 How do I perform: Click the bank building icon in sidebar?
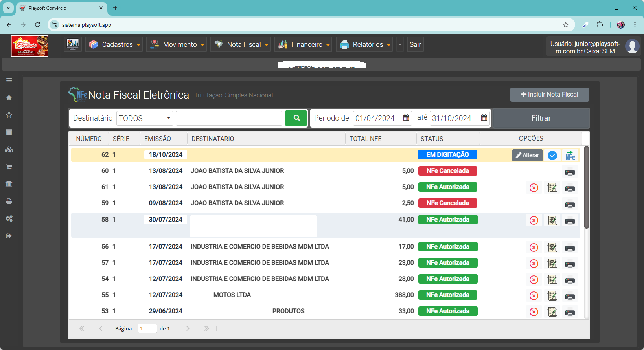click(x=9, y=184)
